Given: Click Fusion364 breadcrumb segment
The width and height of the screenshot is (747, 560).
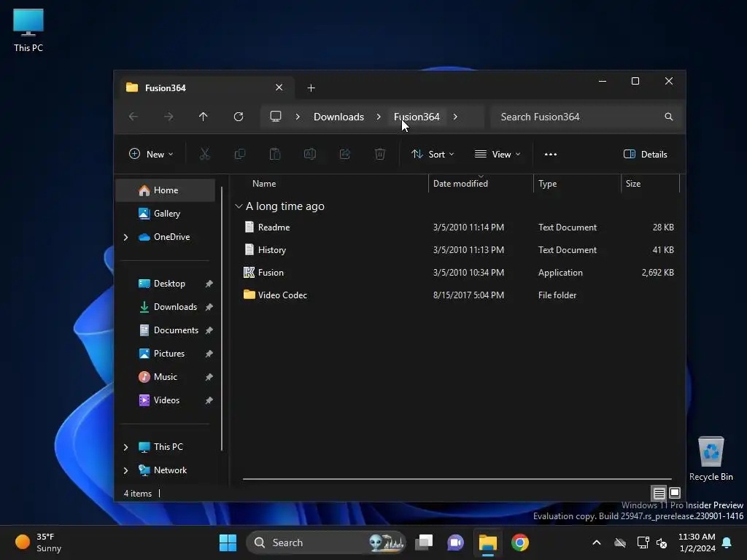Looking at the screenshot, I should coord(417,117).
